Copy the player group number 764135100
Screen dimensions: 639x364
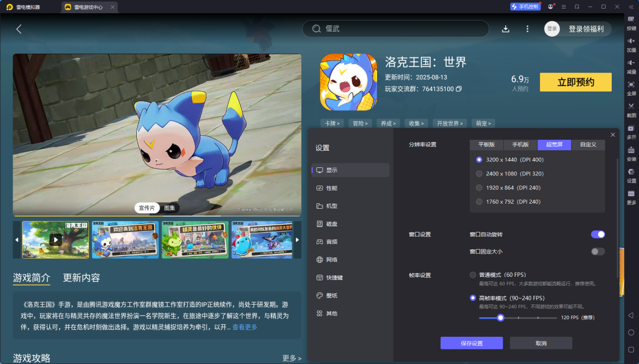point(459,89)
